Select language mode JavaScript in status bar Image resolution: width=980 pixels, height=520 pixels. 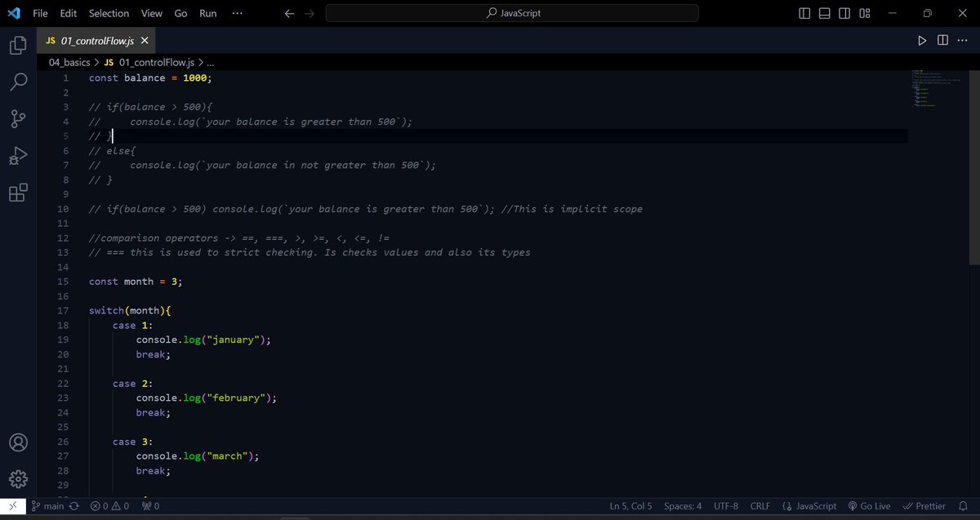(808, 506)
